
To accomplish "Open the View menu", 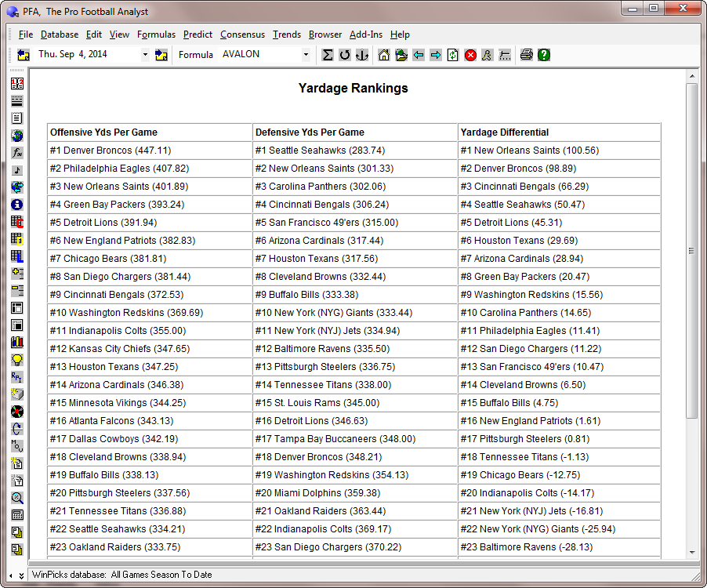I will coord(119,34).
